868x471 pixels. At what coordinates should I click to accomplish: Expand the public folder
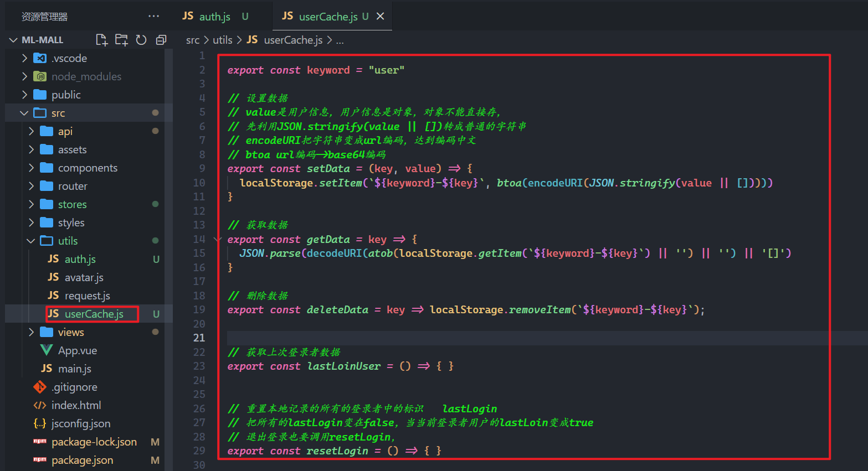point(24,95)
